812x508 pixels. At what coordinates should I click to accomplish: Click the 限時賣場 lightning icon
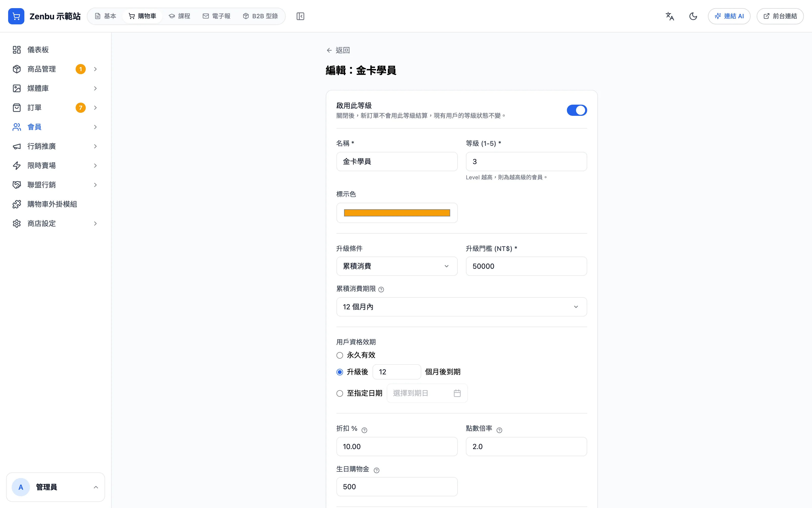[x=17, y=166]
